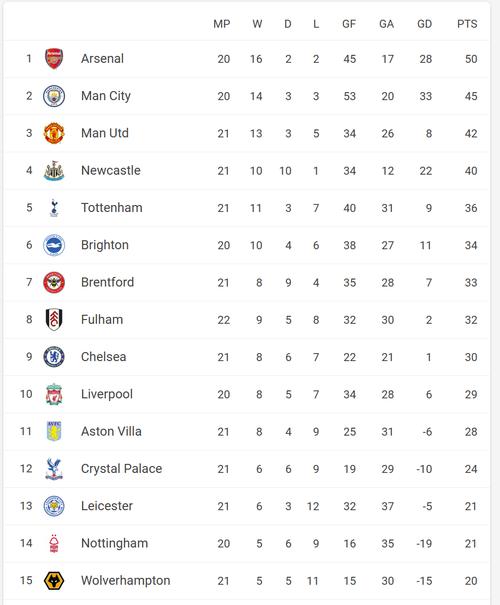The width and height of the screenshot is (500, 605).
Task: Click the Fulham shield logo
Action: [54, 319]
